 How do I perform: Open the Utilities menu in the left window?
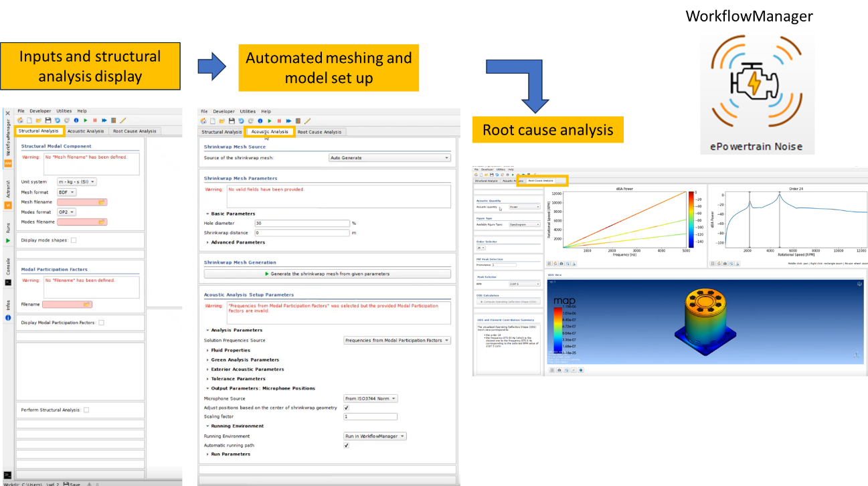click(64, 111)
